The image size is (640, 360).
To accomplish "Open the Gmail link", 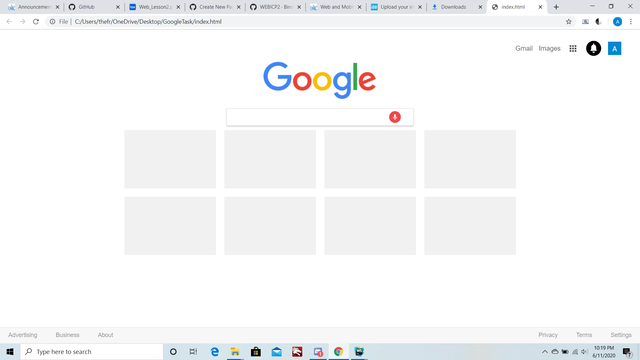I will click(x=524, y=49).
